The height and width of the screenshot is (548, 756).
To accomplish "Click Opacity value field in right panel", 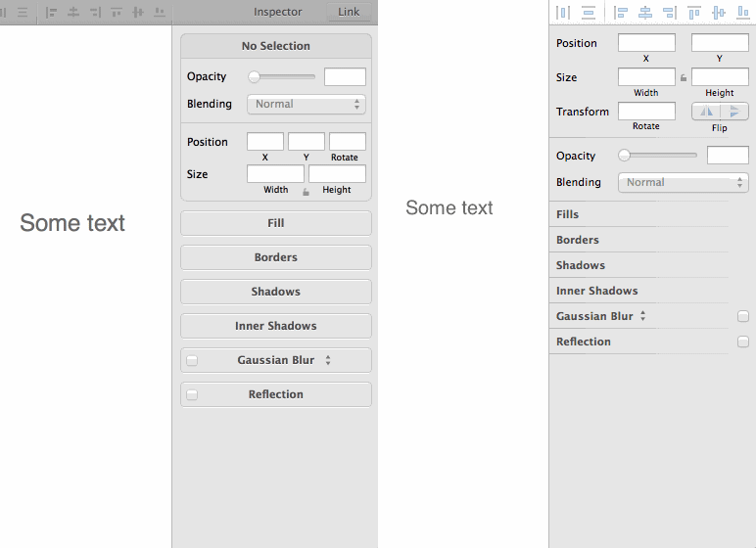I will [728, 156].
